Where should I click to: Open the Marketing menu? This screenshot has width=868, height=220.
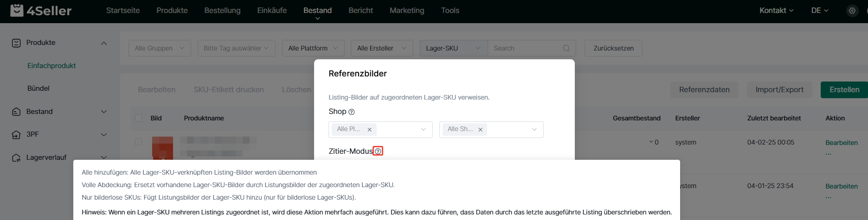[406, 10]
